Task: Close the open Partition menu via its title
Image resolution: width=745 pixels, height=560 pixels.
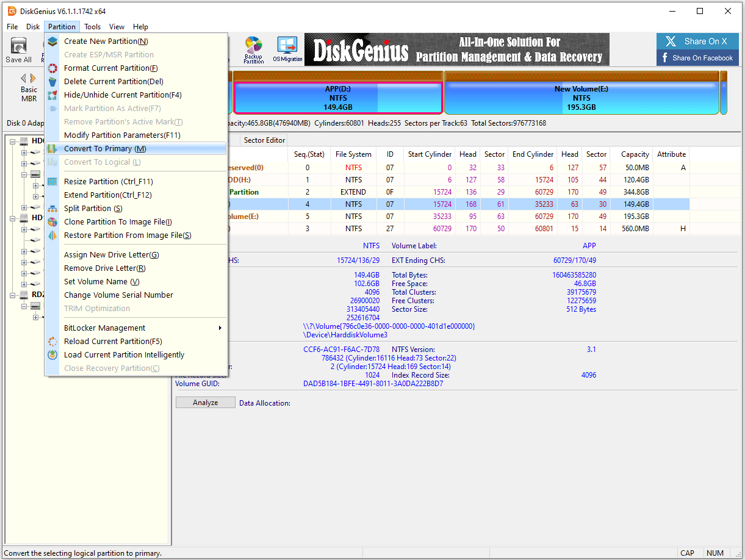Action: click(62, 27)
